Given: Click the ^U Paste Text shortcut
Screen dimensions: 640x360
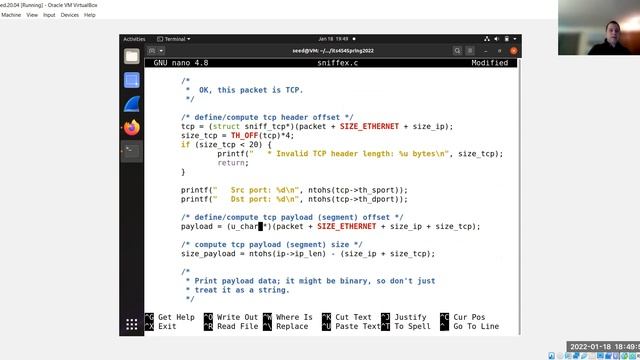Looking at the screenshot, I should click(x=351, y=326).
